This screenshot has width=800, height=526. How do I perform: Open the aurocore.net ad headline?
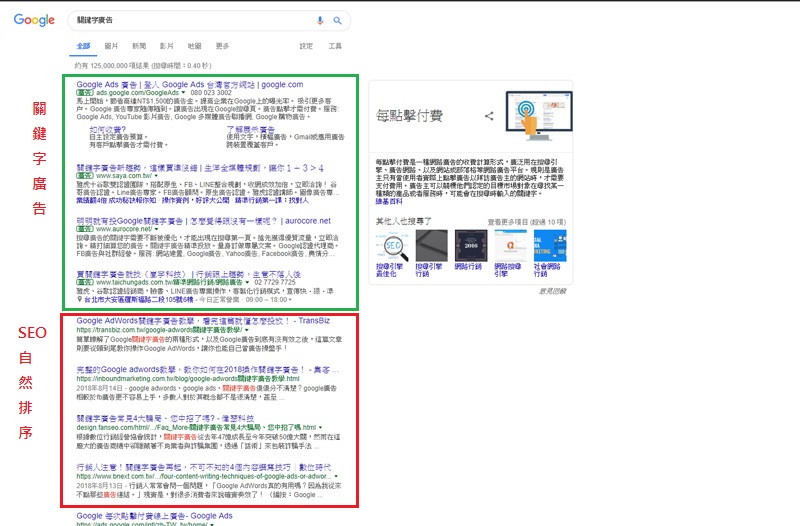coord(204,221)
